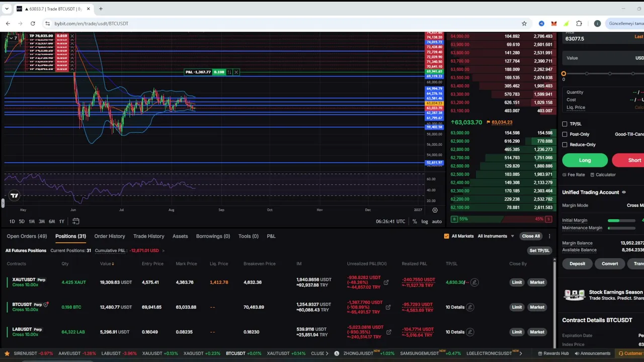Expand the Cumulative P&L details arrow
This screenshot has height=362, width=644.
point(163,250)
